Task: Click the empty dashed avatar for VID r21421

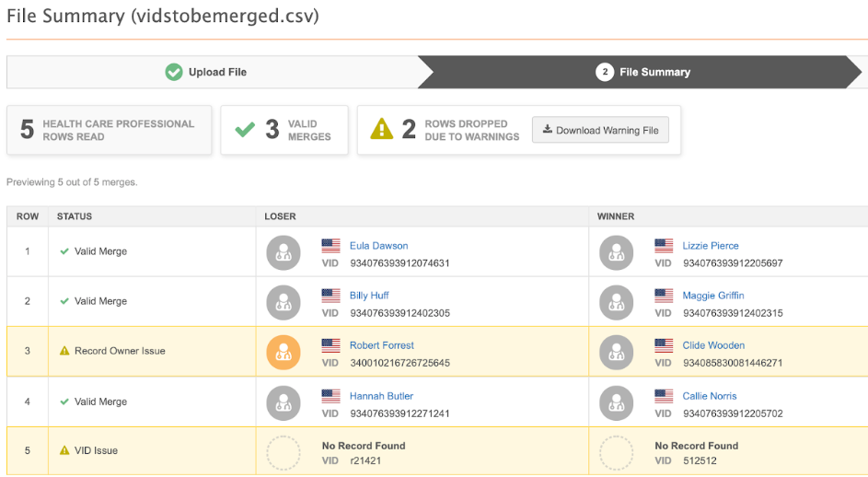Action: coord(284,453)
